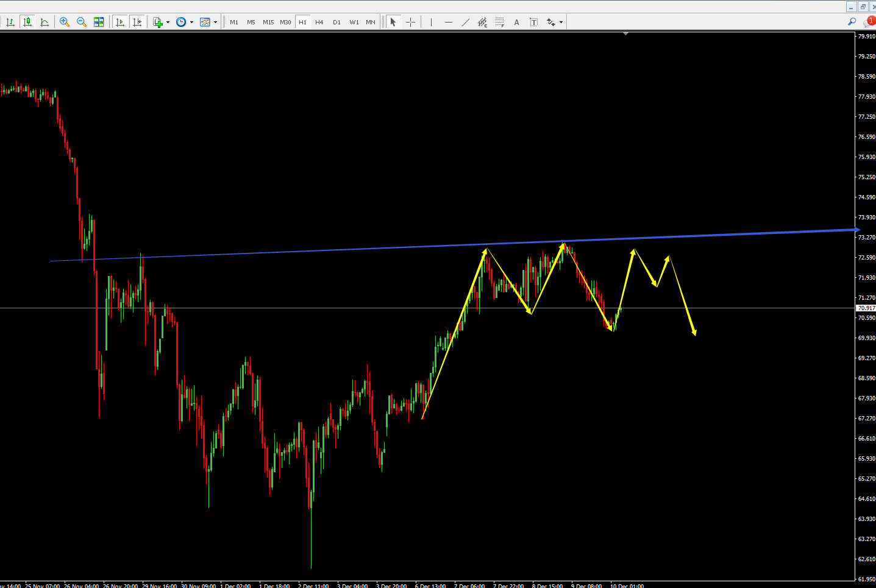
Task: Click price scale value 65.270
Action: pos(866,478)
